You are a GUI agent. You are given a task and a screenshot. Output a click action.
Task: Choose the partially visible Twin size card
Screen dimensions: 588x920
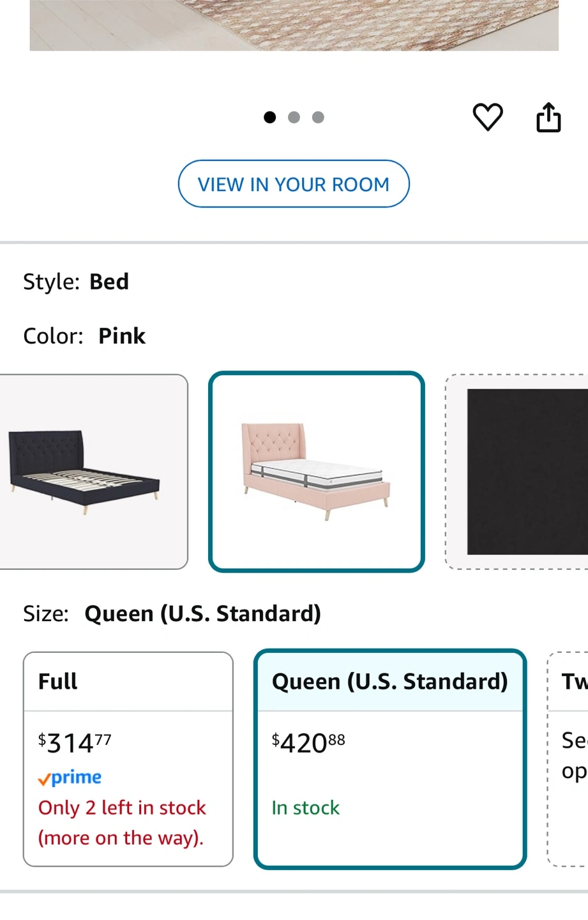point(568,759)
